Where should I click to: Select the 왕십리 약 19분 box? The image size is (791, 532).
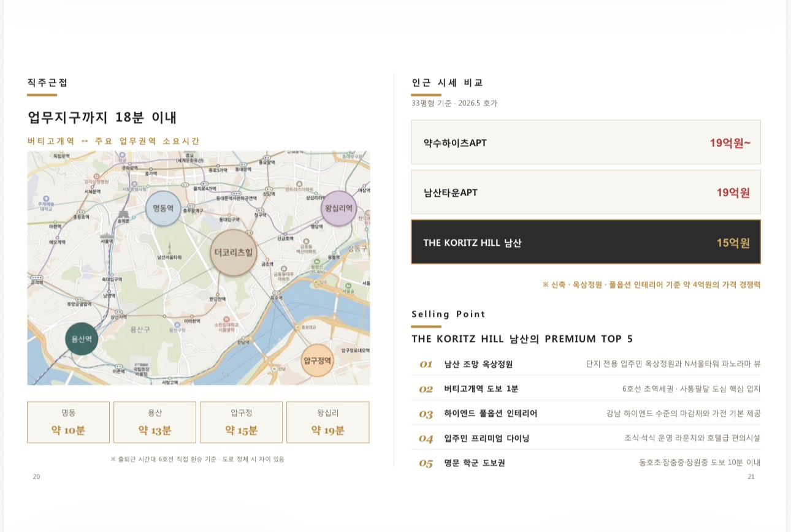tap(328, 422)
